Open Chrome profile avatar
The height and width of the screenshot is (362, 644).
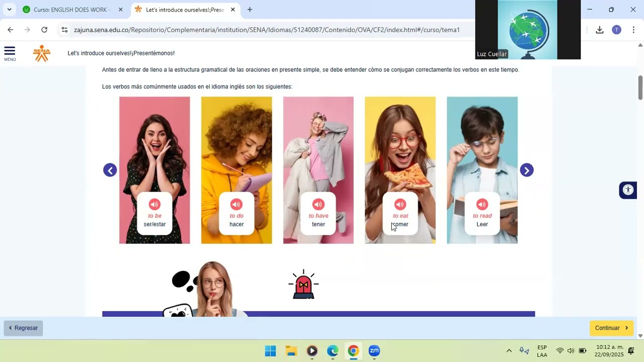click(616, 30)
